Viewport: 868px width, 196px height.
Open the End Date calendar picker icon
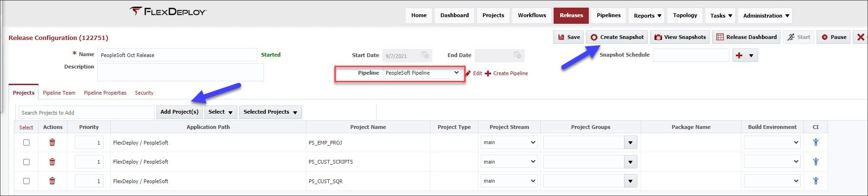(517, 55)
